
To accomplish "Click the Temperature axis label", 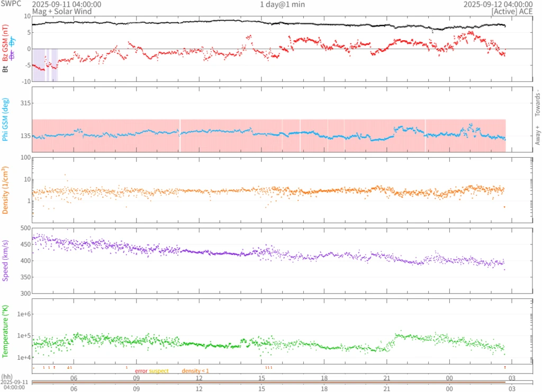I will point(5,331).
